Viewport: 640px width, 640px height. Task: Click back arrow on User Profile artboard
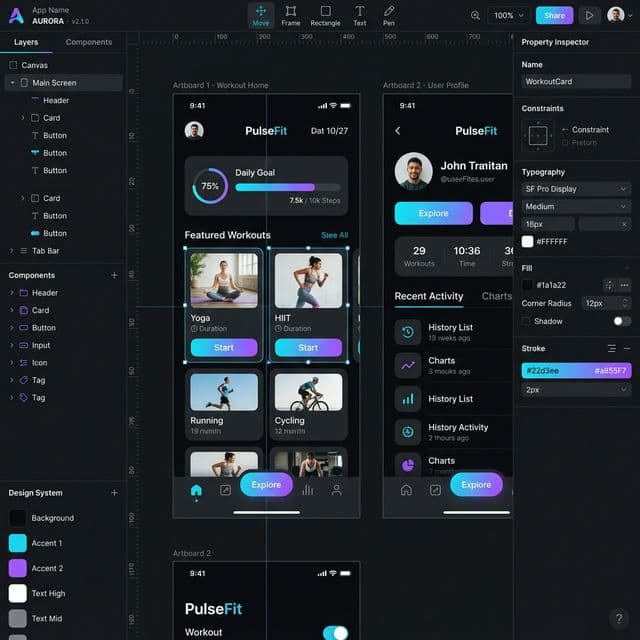[x=398, y=131]
